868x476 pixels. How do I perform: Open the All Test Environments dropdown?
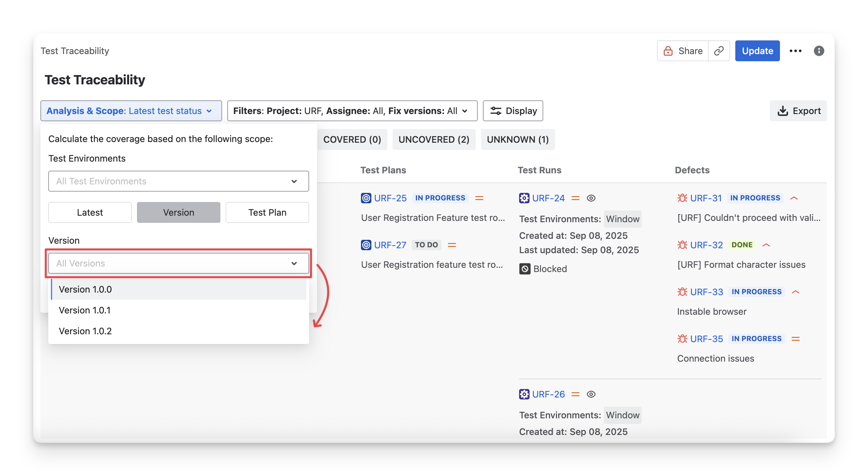178,181
